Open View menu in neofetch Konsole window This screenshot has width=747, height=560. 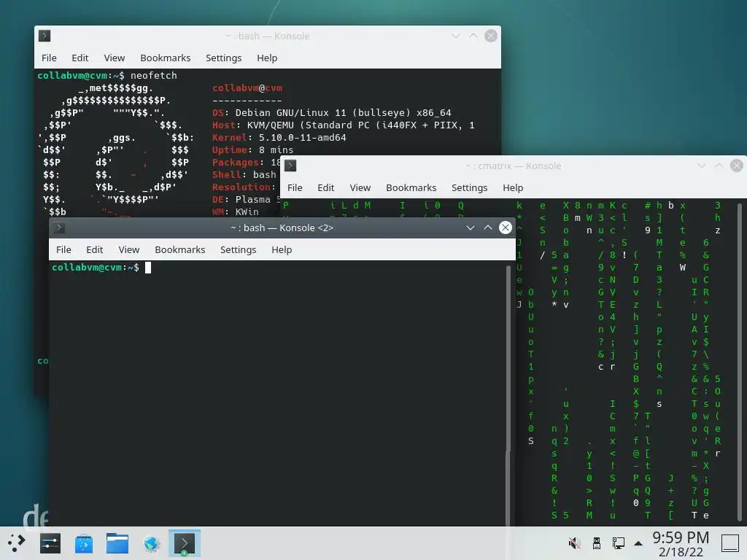[x=115, y=58]
